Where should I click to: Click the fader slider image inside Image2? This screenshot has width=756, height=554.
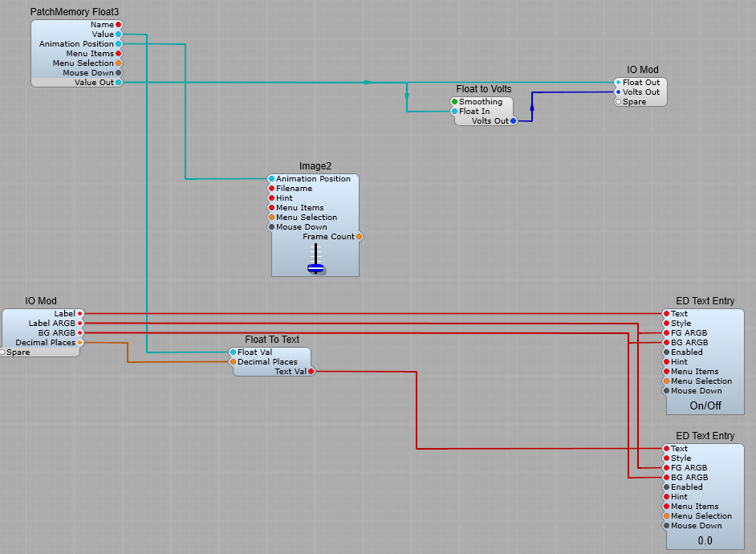[x=315, y=259]
